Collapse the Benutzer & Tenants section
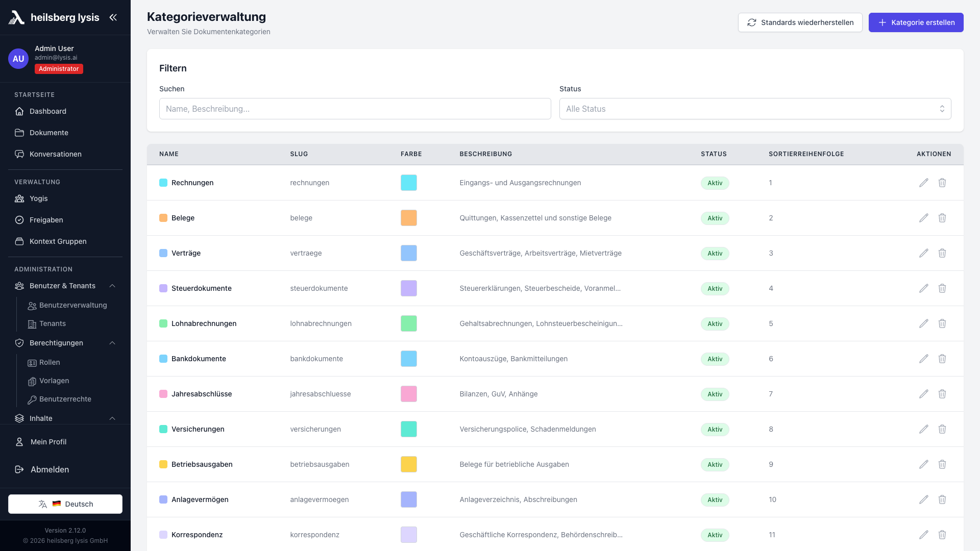Viewport: 980px width, 551px height. pyautogui.click(x=112, y=286)
